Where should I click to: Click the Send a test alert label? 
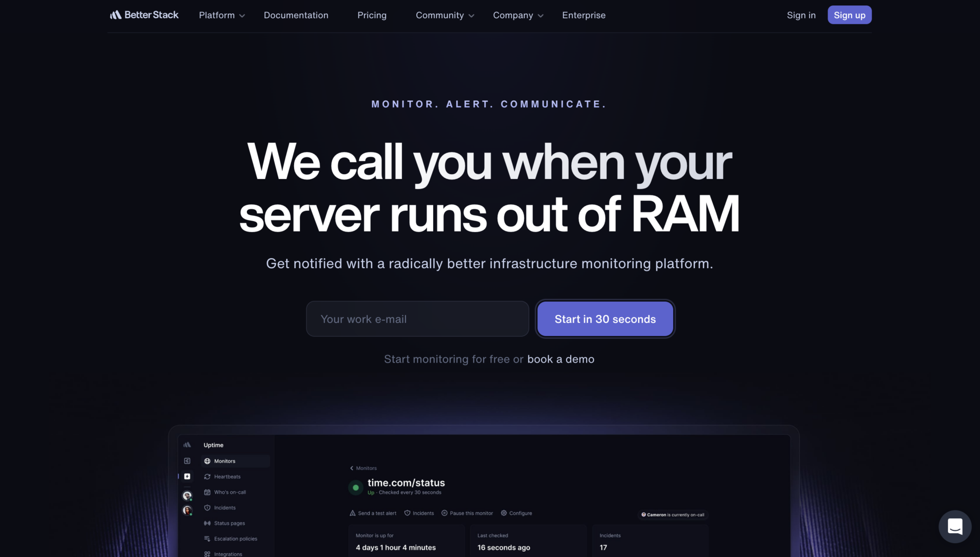tap(377, 513)
